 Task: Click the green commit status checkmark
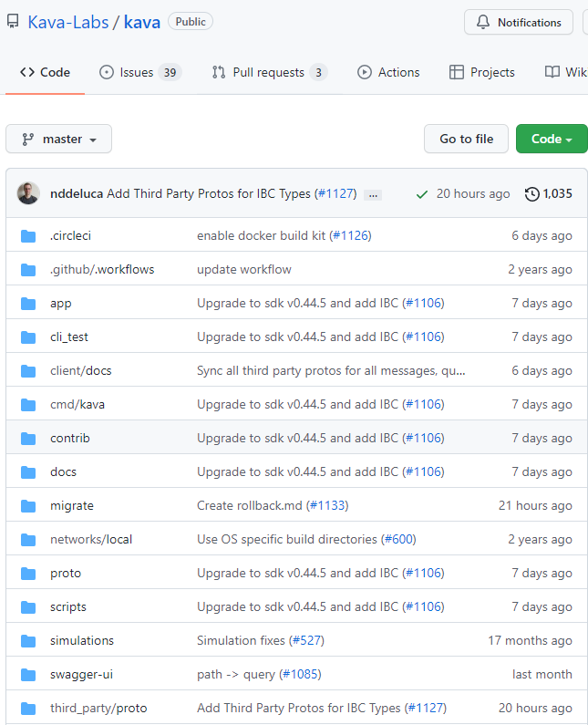pyautogui.click(x=421, y=194)
